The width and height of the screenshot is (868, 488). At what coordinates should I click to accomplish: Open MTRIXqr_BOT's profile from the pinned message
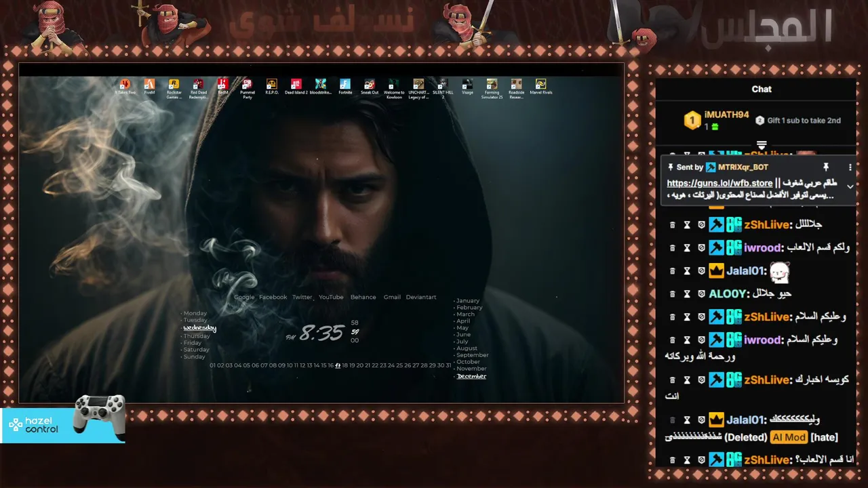[x=743, y=167]
